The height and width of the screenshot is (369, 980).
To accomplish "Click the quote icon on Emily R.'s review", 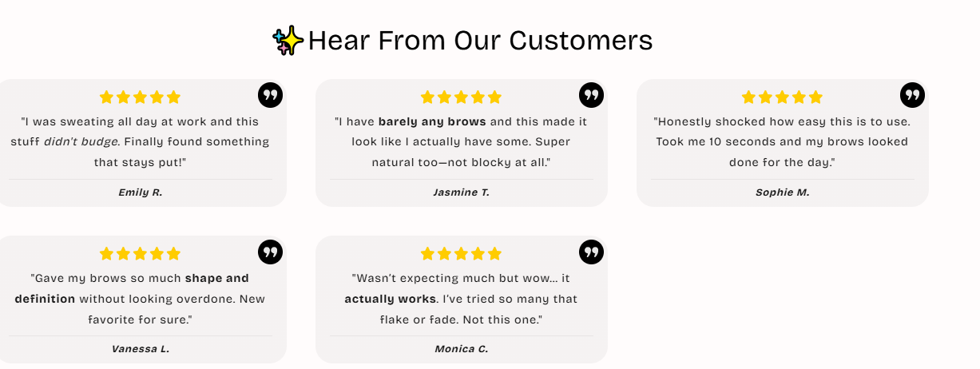I will tap(270, 95).
